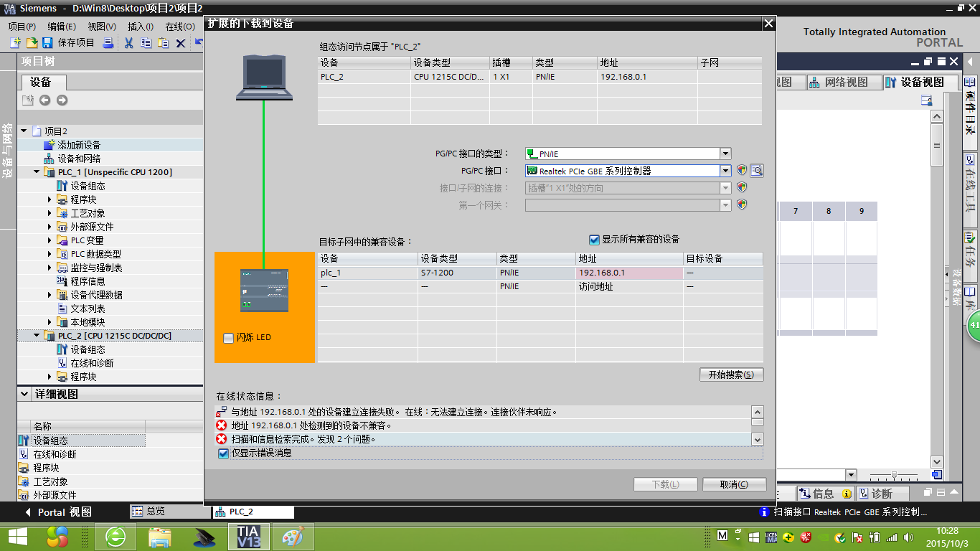
Task: Open the PG/PC接口的类型 dropdown
Action: (725, 154)
